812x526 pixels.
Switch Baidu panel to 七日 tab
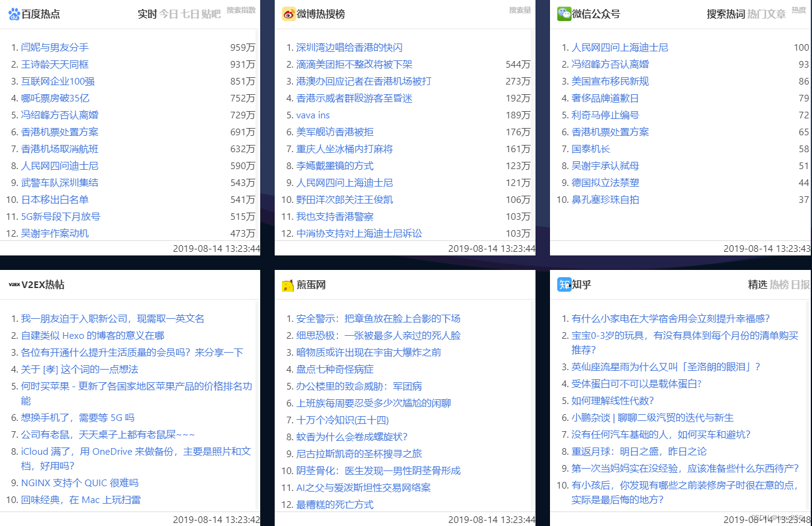click(190, 14)
